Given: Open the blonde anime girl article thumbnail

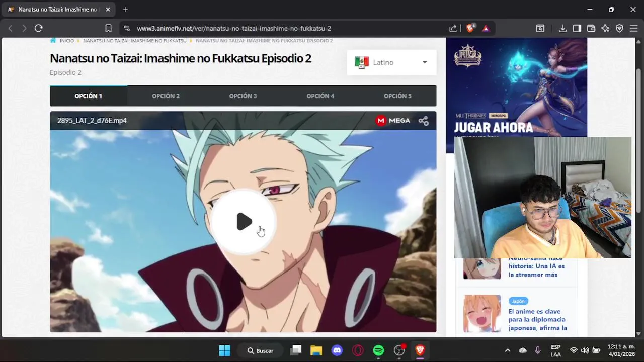Looking at the screenshot, I should 482,313.
